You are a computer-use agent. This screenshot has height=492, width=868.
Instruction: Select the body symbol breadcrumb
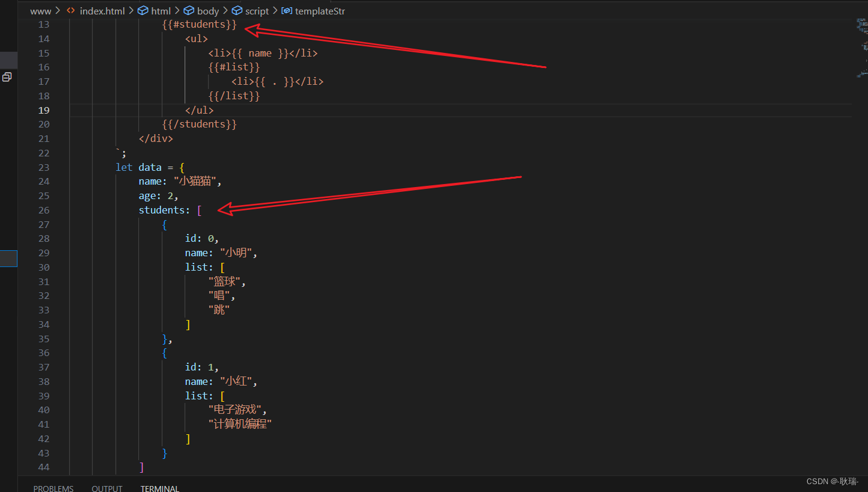tap(201, 11)
